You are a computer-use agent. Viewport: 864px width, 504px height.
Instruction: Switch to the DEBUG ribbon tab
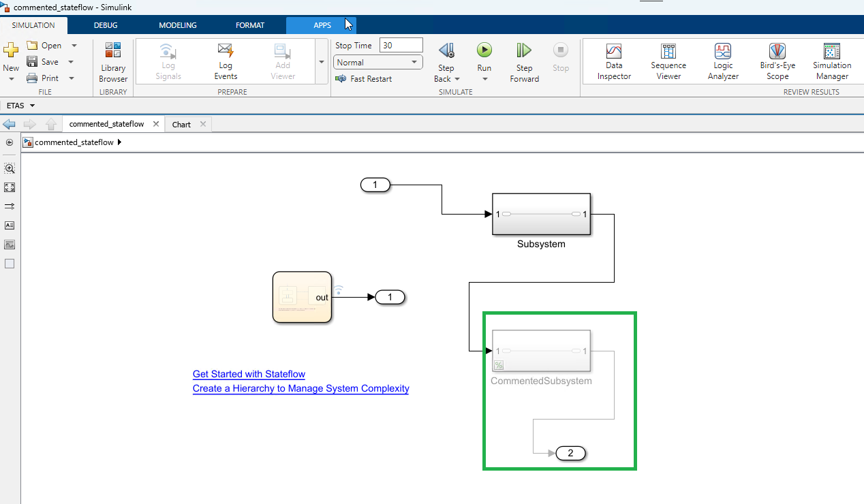pos(106,25)
